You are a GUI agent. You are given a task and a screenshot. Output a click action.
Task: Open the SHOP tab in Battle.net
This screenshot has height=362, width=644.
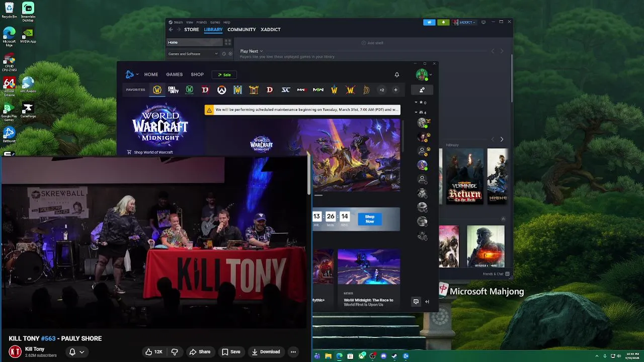click(x=197, y=74)
